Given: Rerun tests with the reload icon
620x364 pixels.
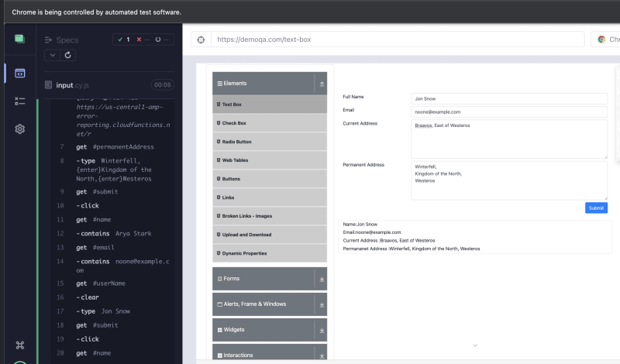Looking at the screenshot, I should pyautogui.click(x=67, y=55).
